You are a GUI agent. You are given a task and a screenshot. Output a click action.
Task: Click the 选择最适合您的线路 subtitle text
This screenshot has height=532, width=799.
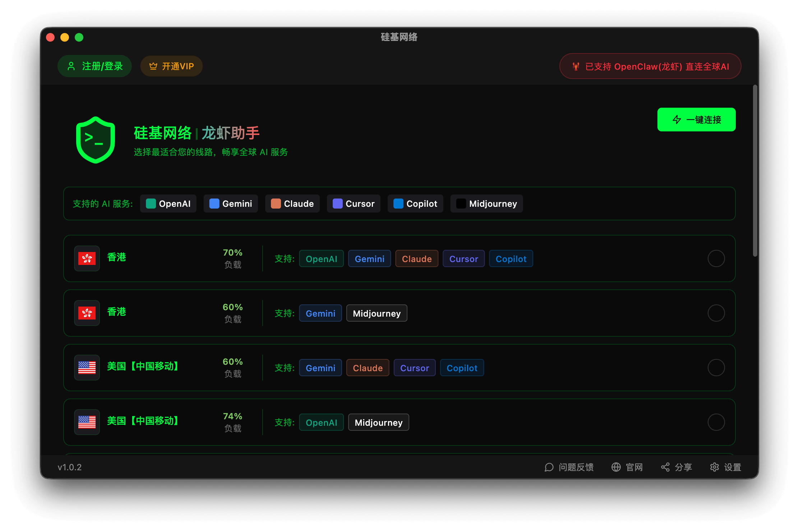pyautogui.click(x=211, y=152)
